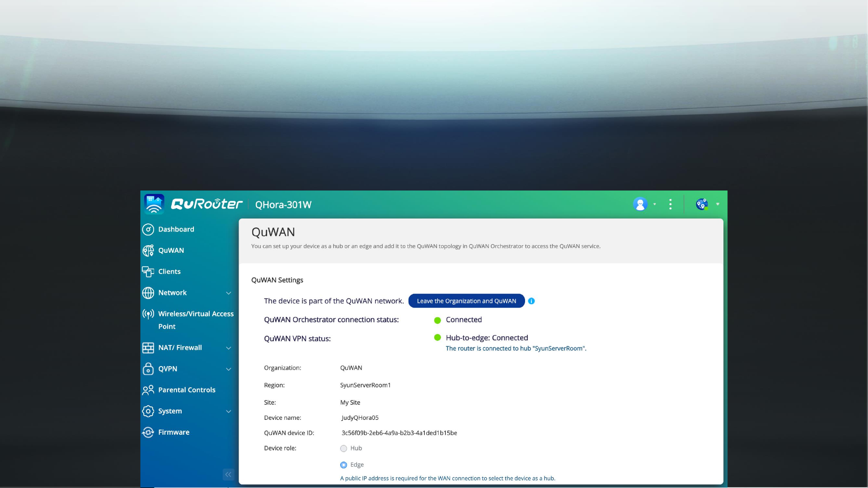This screenshot has height=488, width=868.
Task: Click the Wireless access point antenna icon
Action: [148, 314]
